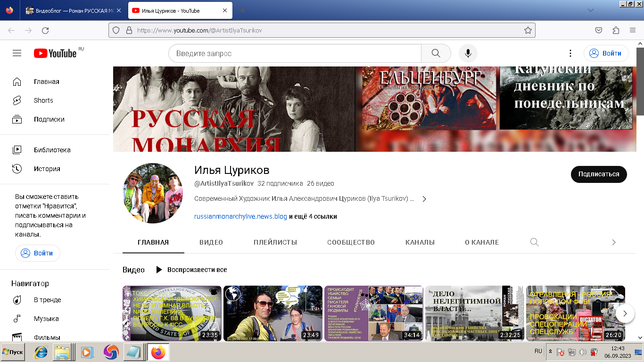Open the russianmonarchylive.news.blog link

[240, 217]
